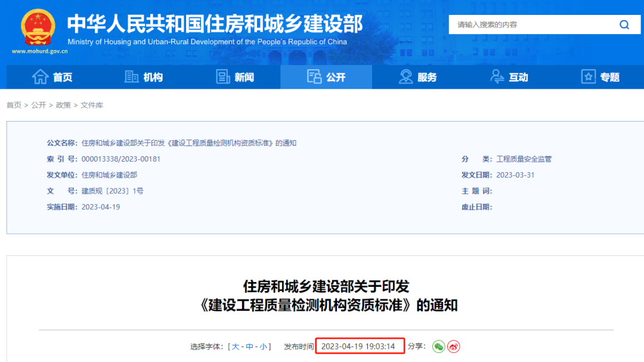Set font size to 大
Screen dimensions: 644x362
(235, 346)
